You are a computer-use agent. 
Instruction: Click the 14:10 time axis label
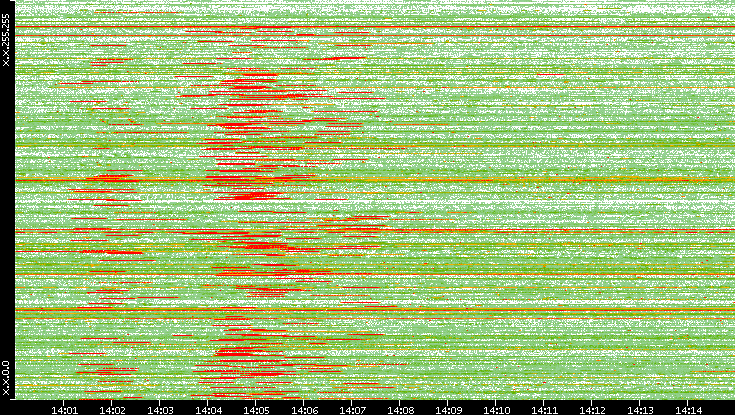click(496, 410)
